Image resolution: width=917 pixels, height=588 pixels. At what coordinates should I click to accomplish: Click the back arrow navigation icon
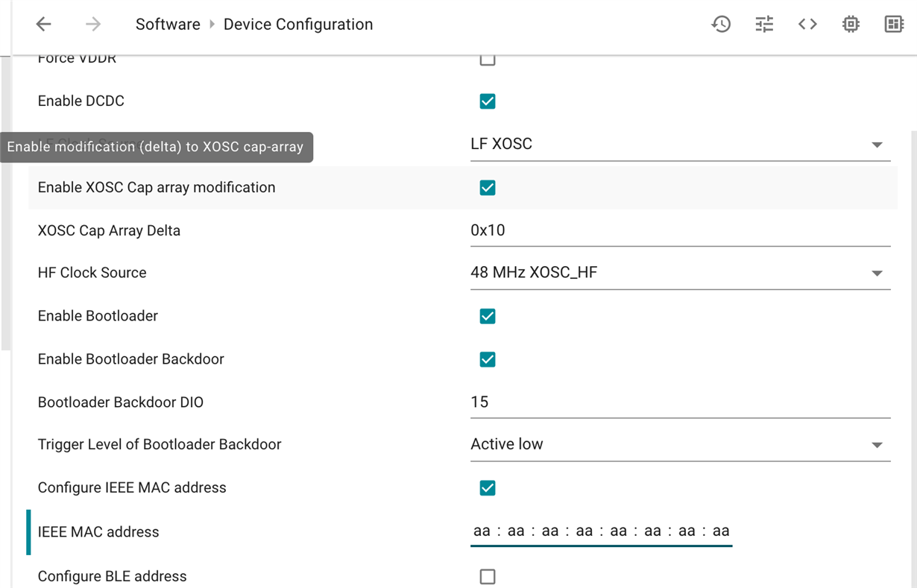[x=44, y=24]
